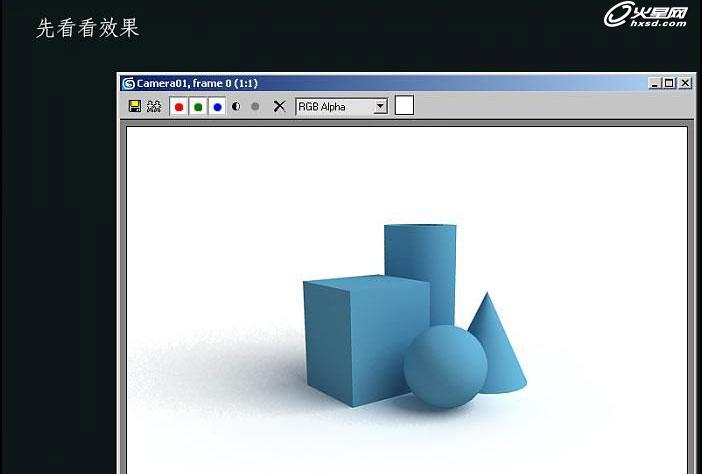
Task: Clone the rendered frame window
Action: tap(154, 107)
